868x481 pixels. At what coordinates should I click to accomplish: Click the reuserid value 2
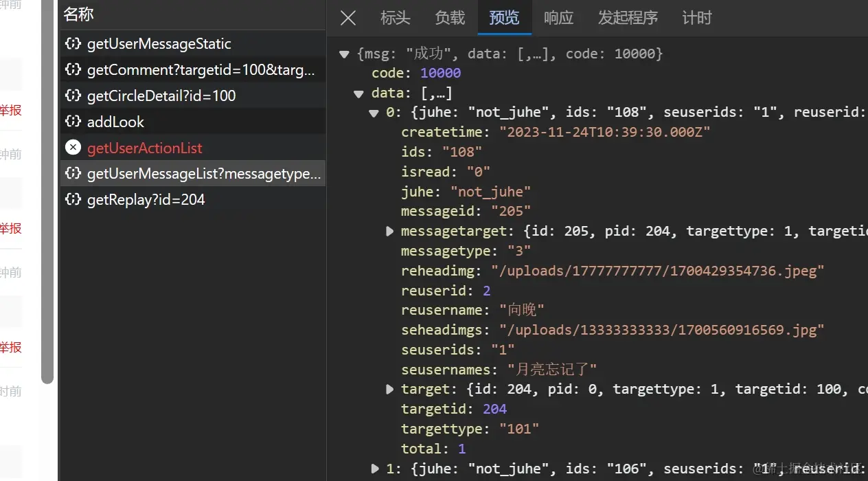pos(487,291)
